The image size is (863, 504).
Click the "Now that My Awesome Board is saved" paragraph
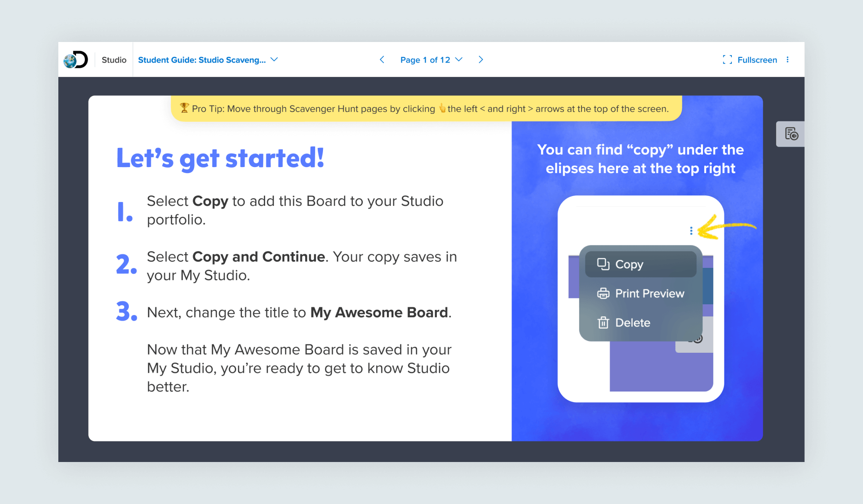click(299, 368)
